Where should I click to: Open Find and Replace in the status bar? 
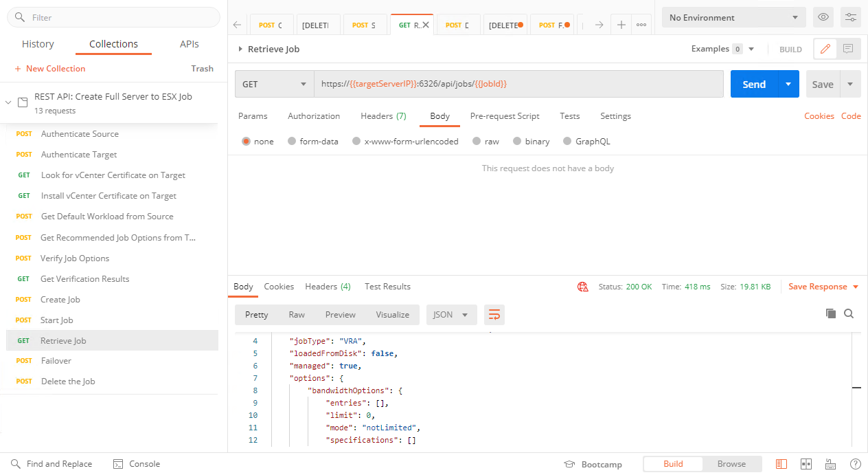(x=52, y=464)
